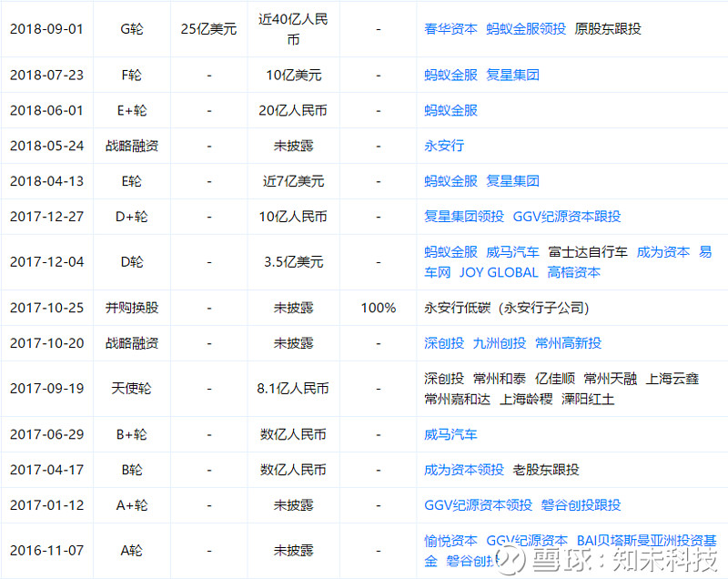Click the A+轮 round cell
This screenshot has height=579, width=728.
point(131,505)
